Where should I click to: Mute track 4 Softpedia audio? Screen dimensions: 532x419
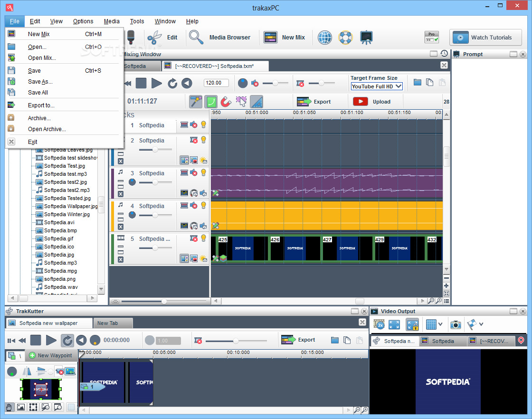coord(194,205)
